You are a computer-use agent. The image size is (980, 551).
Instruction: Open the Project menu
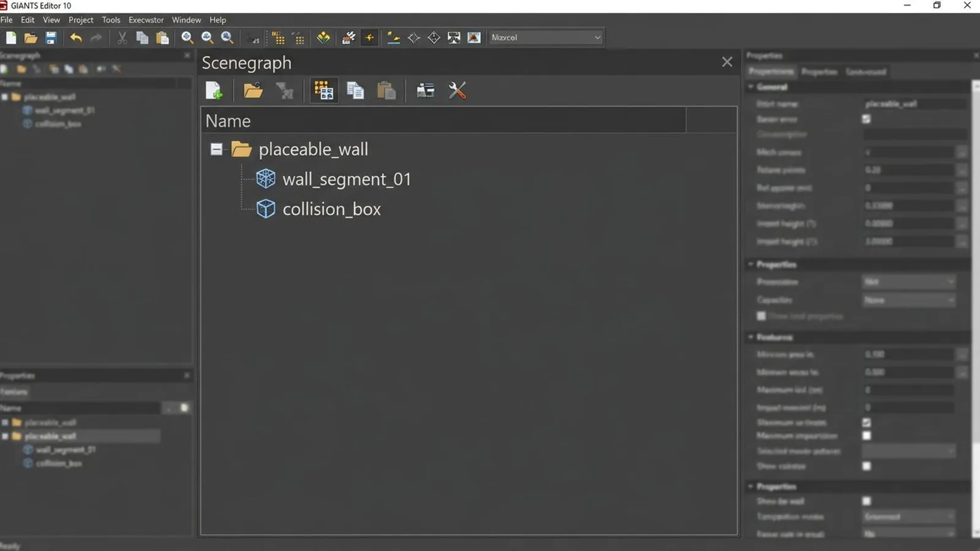81,20
